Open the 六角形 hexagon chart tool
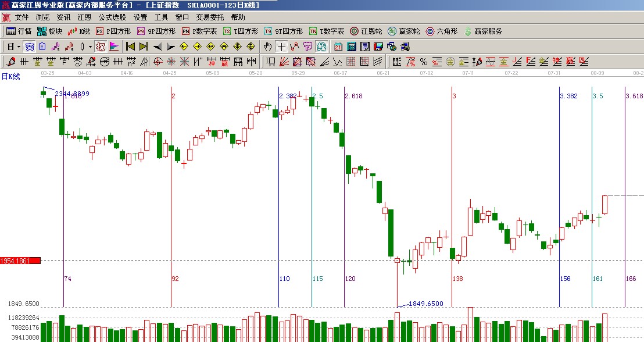The width and height of the screenshot is (644, 342). (x=442, y=31)
